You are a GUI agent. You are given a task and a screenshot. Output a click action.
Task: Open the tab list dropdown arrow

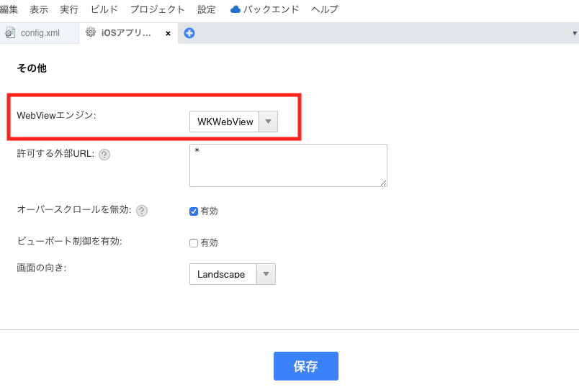coord(575,33)
